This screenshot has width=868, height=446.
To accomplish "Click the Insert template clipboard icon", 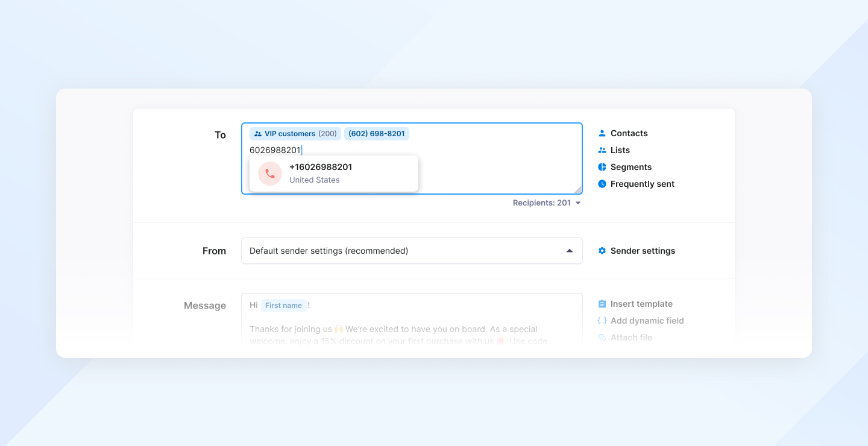I will (602, 304).
